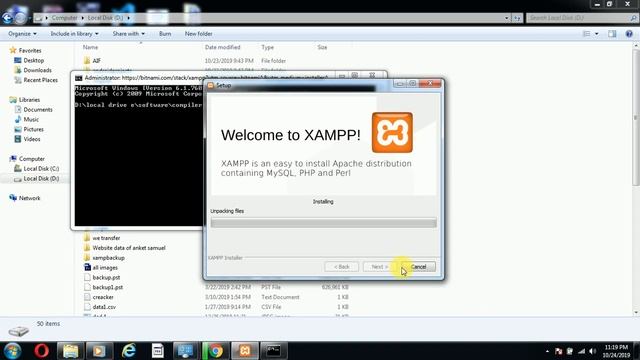Viewport: 640px width, 360px height.
Task: Click the Back button in Setup
Action: tap(342, 267)
